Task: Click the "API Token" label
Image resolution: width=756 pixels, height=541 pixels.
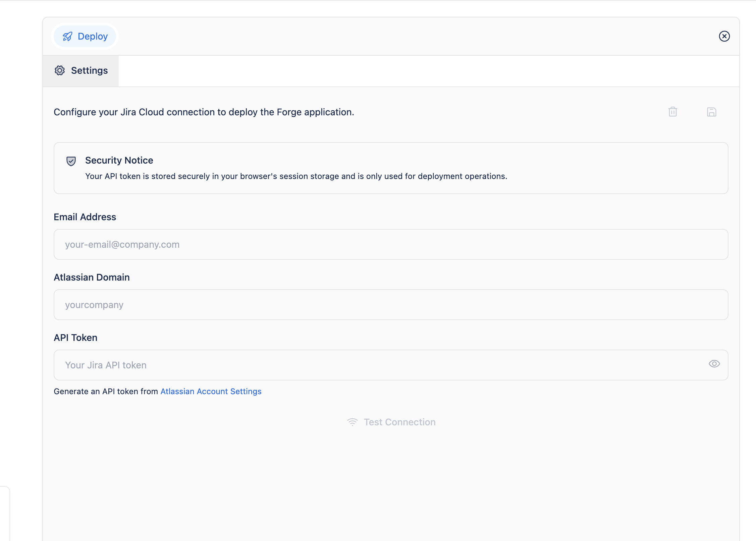Action: pyautogui.click(x=75, y=338)
